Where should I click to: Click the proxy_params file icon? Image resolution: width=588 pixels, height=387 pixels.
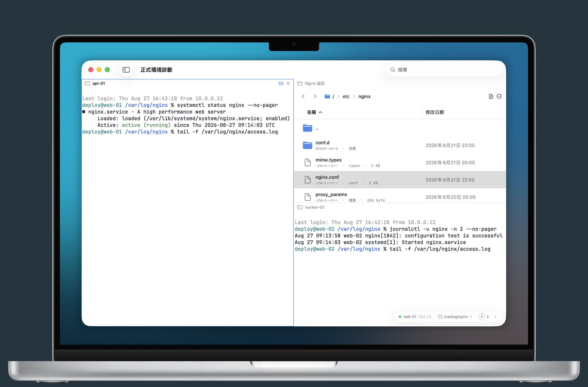tap(307, 197)
